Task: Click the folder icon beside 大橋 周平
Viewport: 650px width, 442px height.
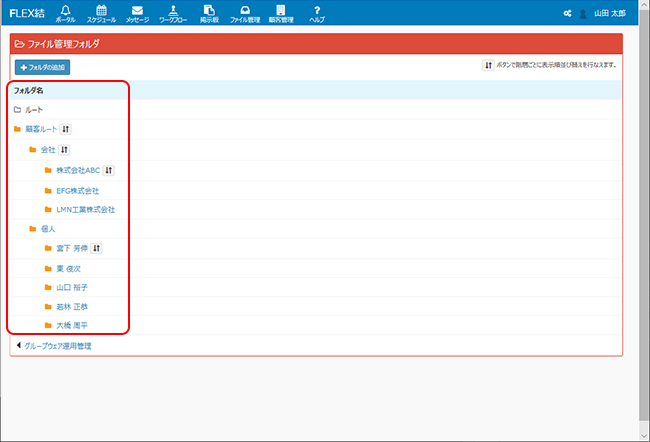Action: tap(48, 325)
